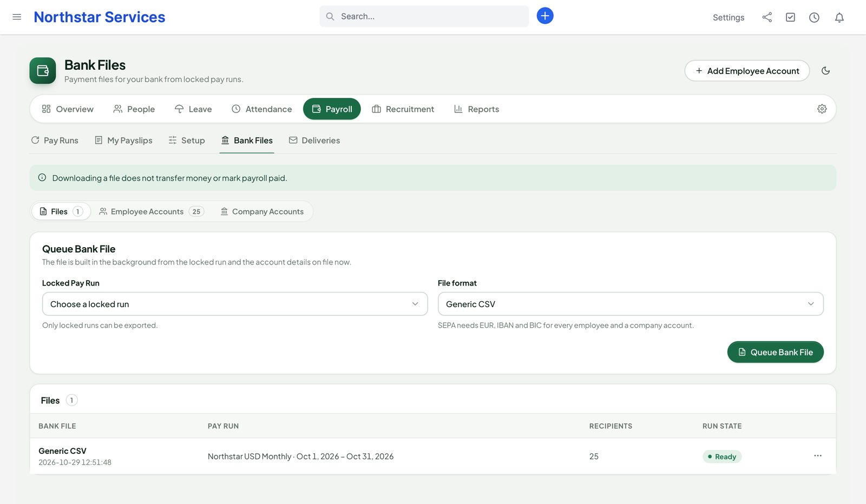This screenshot has width=866, height=504.
Task: Focus the Search input field
Action: [x=424, y=16]
